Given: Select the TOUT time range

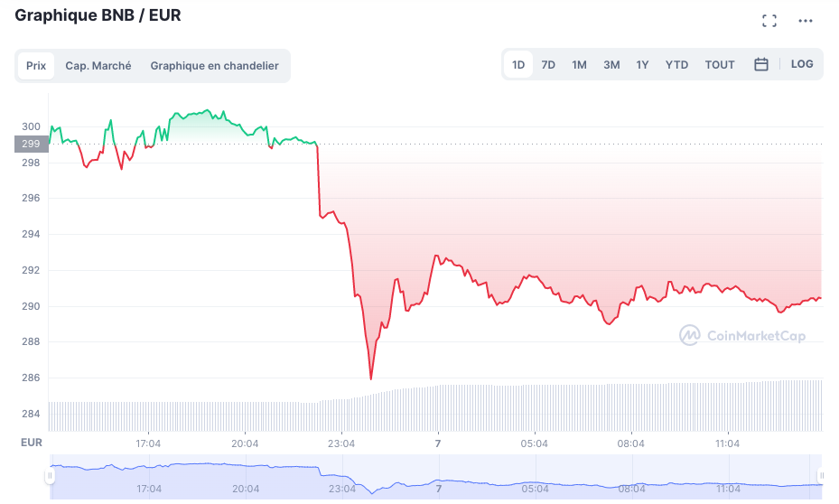Looking at the screenshot, I should coord(720,65).
